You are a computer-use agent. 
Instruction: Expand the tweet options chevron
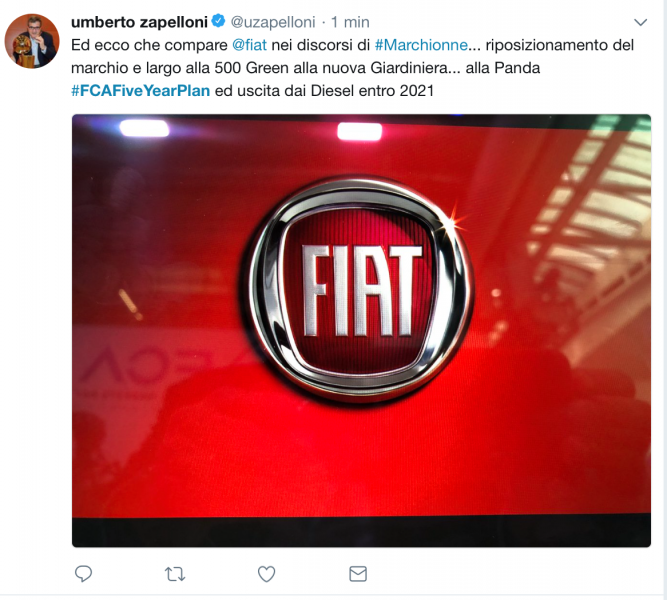point(640,22)
